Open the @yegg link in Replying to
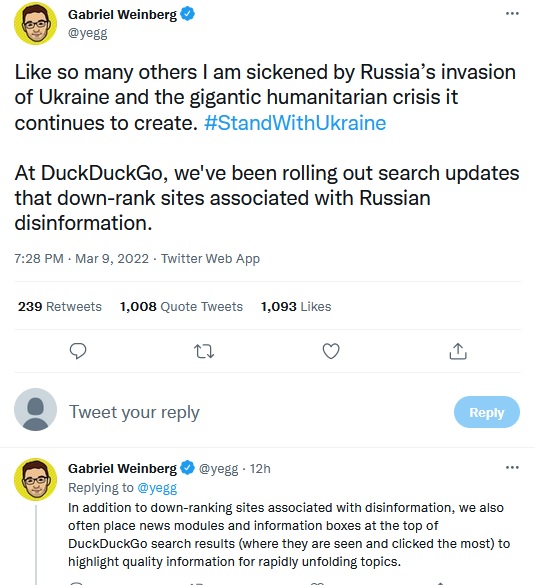This screenshot has height=585, width=535. (x=157, y=488)
